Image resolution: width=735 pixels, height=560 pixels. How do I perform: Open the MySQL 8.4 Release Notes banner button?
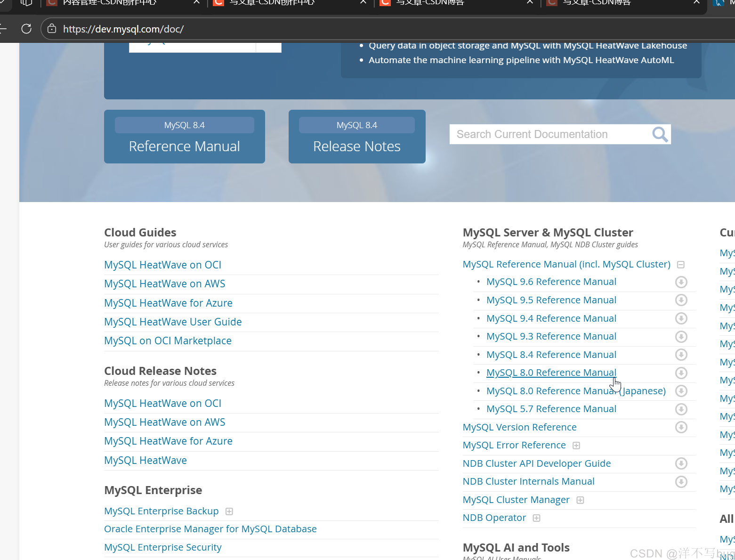tap(357, 137)
